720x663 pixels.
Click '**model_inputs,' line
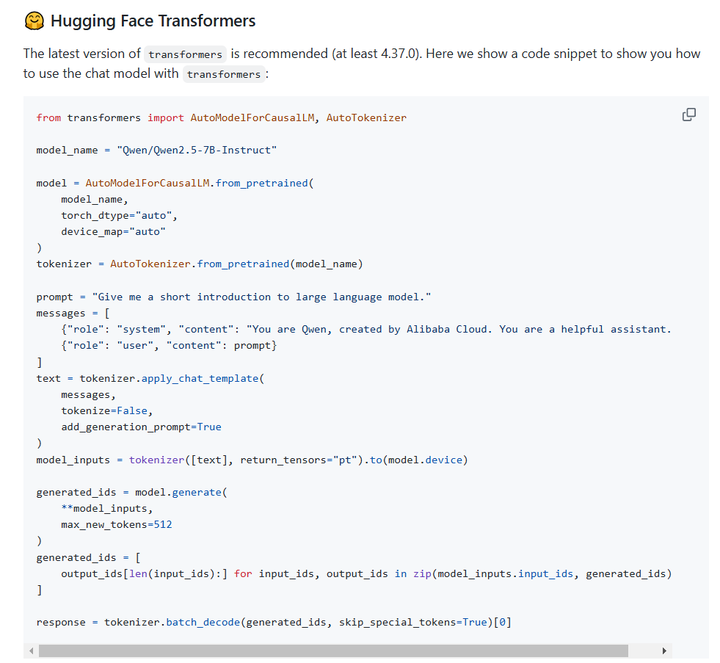[107, 508]
